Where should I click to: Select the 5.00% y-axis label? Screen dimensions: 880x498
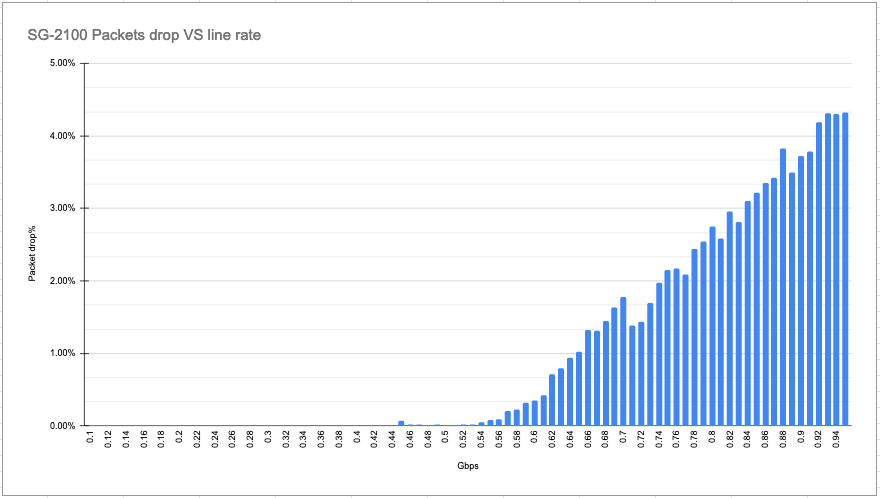coord(62,63)
